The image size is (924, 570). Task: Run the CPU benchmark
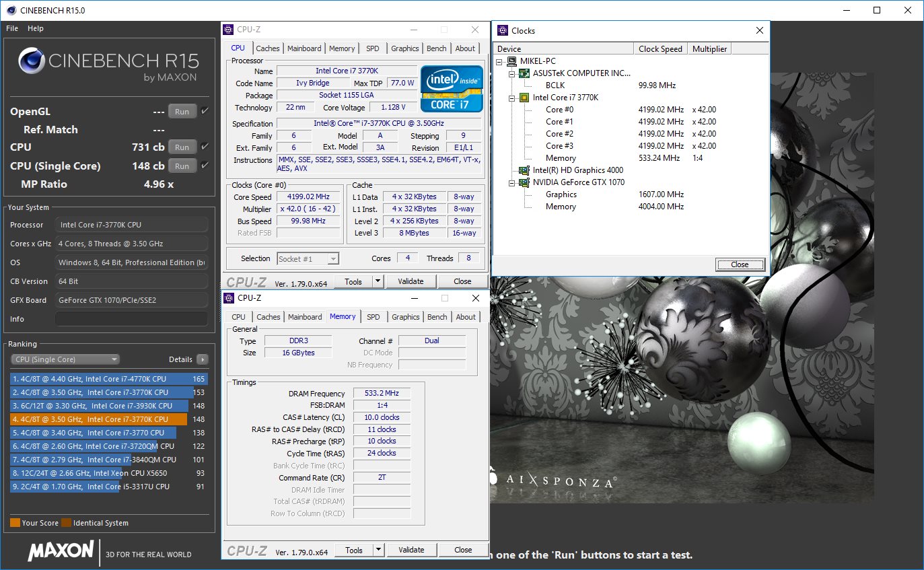tap(182, 147)
